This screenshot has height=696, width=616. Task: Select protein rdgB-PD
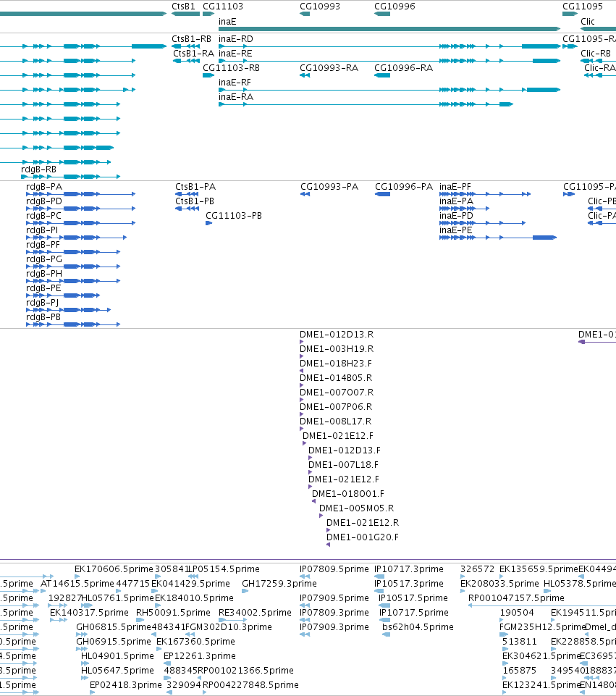[x=81, y=209]
